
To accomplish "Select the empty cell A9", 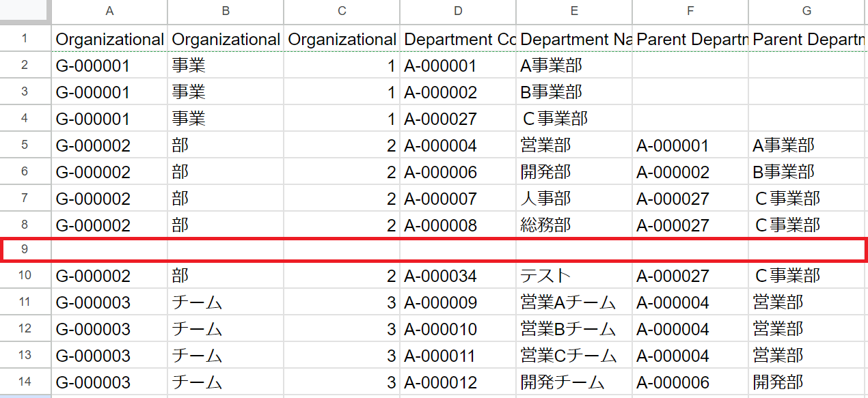I will coord(109,250).
